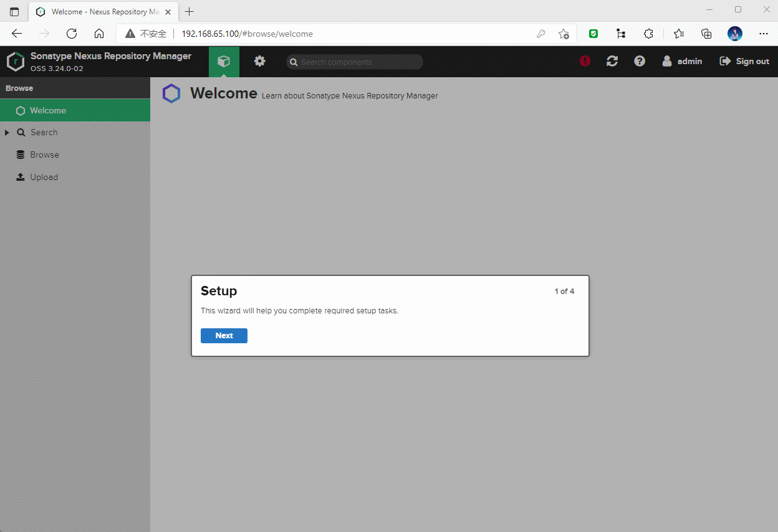This screenshot has height=532, width=778.
Task: Select the Welcome - Nexus Repository tab
Action: (x=104, y=12)
